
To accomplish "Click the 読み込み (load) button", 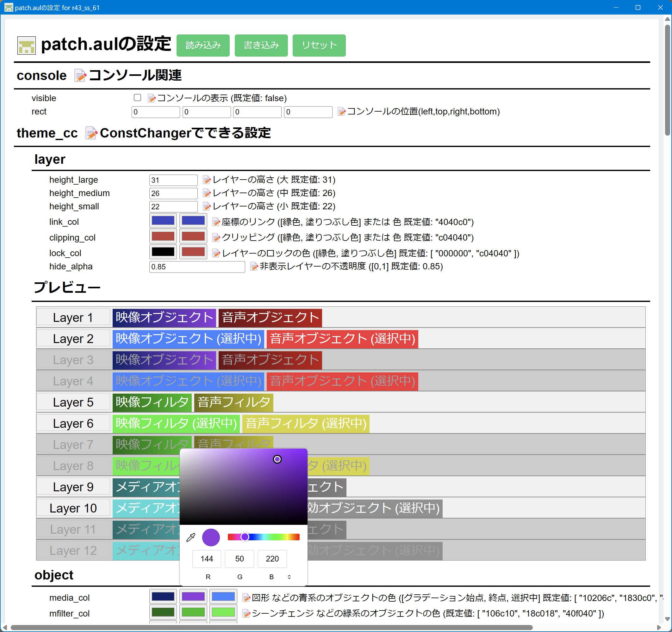I will tap(203, 45).
